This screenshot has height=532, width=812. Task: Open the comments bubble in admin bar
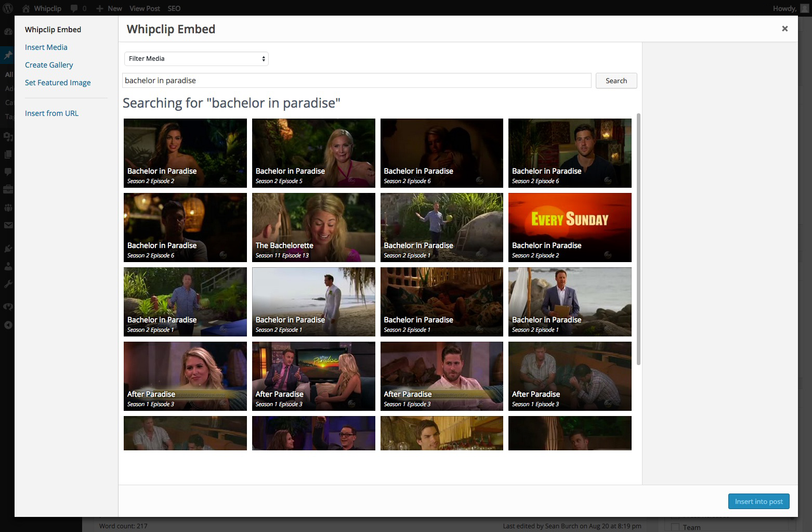click(x=74, y=8)
